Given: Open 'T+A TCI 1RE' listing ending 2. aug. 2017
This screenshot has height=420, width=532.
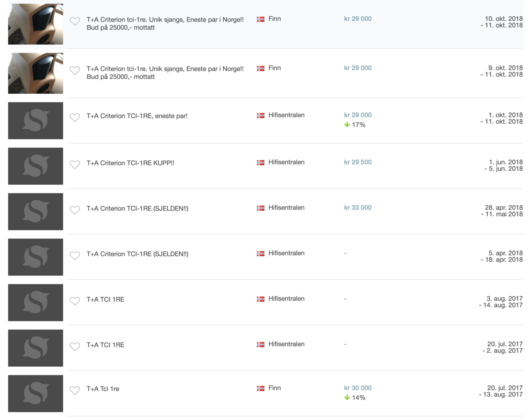Looking at the screenshot, I should click(105, 345).
